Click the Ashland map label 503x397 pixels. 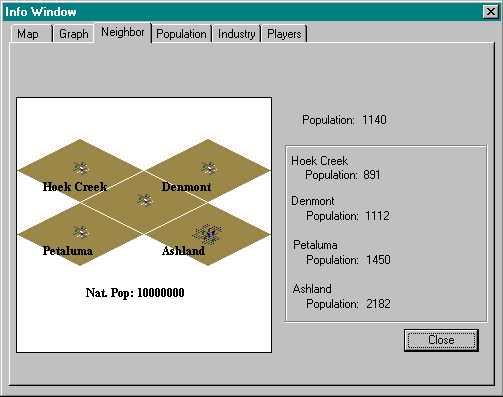click(x=183, y=251)
